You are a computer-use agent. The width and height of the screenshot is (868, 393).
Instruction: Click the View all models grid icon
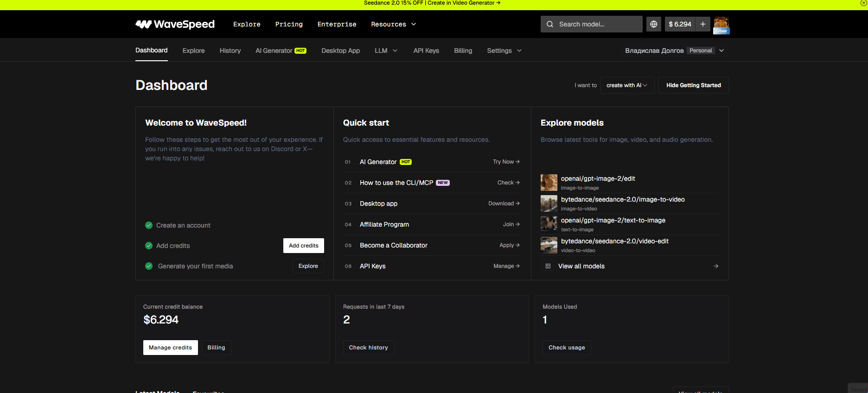[548, 266]
